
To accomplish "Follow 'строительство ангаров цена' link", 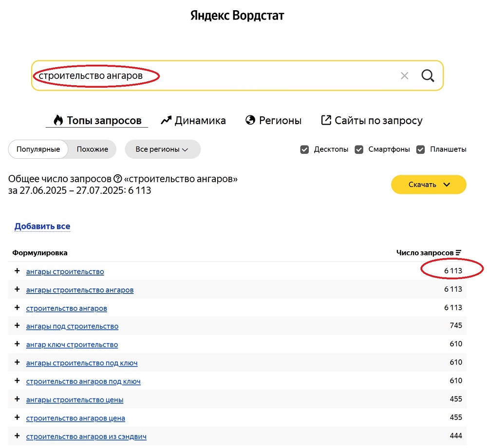I will (76, 418).
